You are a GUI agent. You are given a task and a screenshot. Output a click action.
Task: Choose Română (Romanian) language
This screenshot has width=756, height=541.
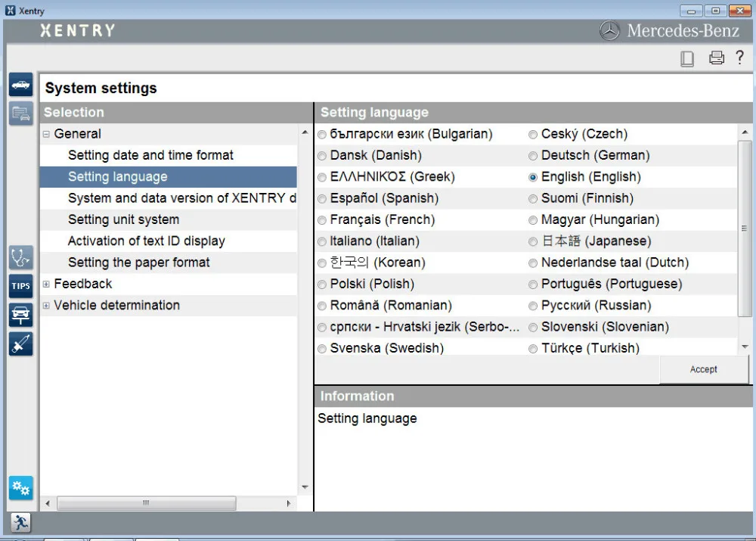point(322,306)
